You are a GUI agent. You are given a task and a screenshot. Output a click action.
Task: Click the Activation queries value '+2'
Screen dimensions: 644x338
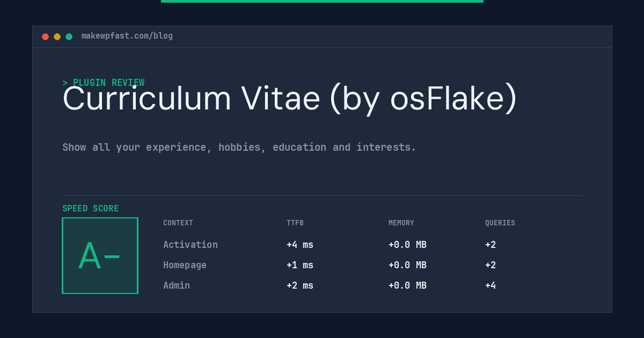(x=491, y=245)
